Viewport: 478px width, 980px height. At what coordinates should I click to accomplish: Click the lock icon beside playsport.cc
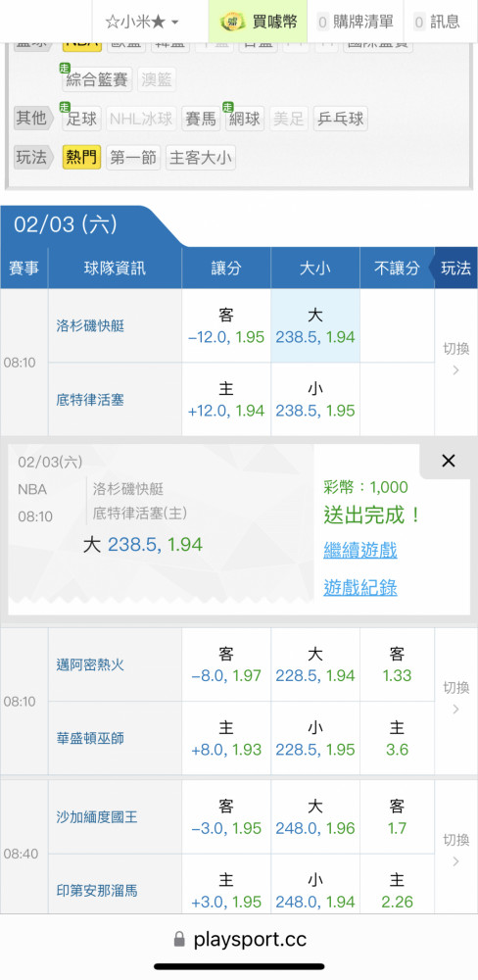point(179,939)
